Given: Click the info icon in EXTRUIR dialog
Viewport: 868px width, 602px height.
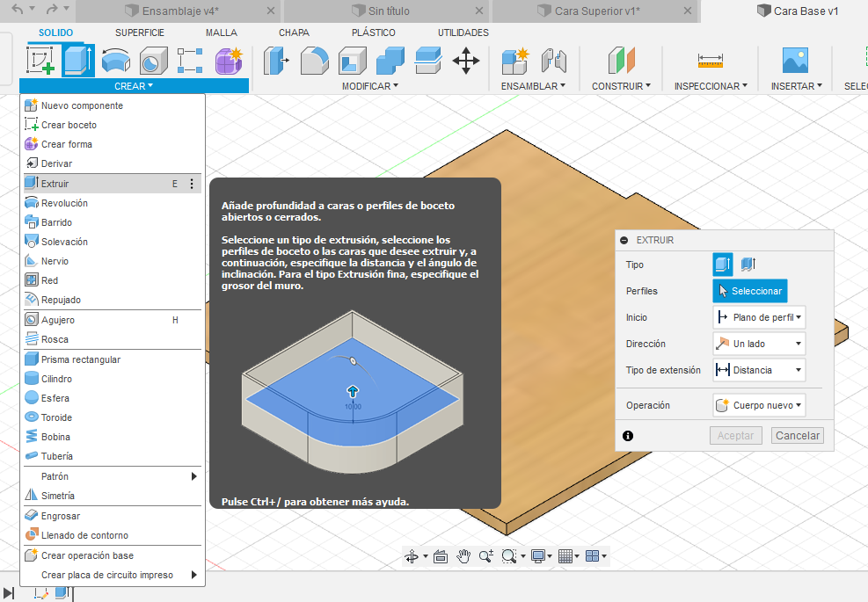Looking at the screenshot, I should [628, 436].
